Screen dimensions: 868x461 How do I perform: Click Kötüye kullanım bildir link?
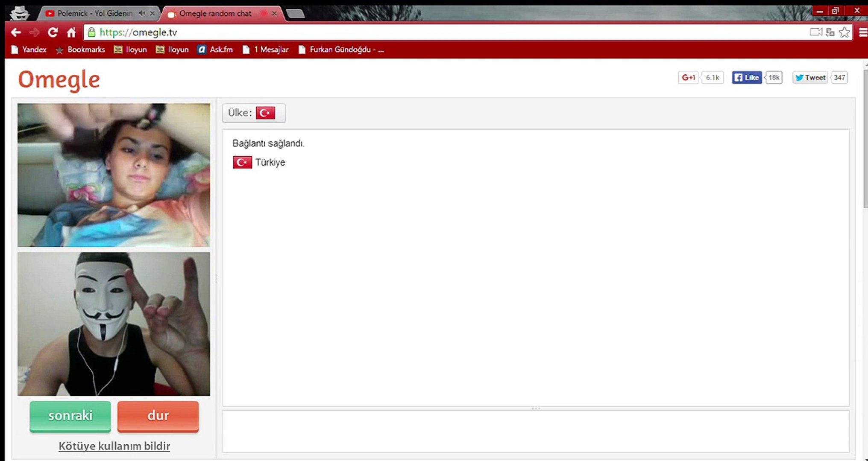[114, 446]
